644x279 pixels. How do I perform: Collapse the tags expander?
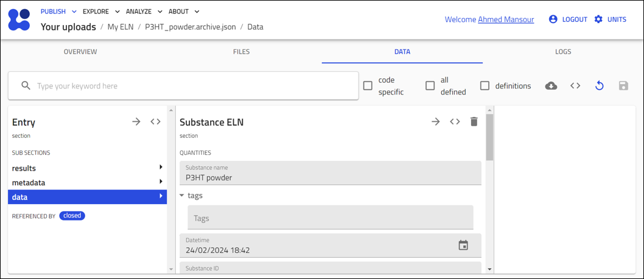pos(182,196)
